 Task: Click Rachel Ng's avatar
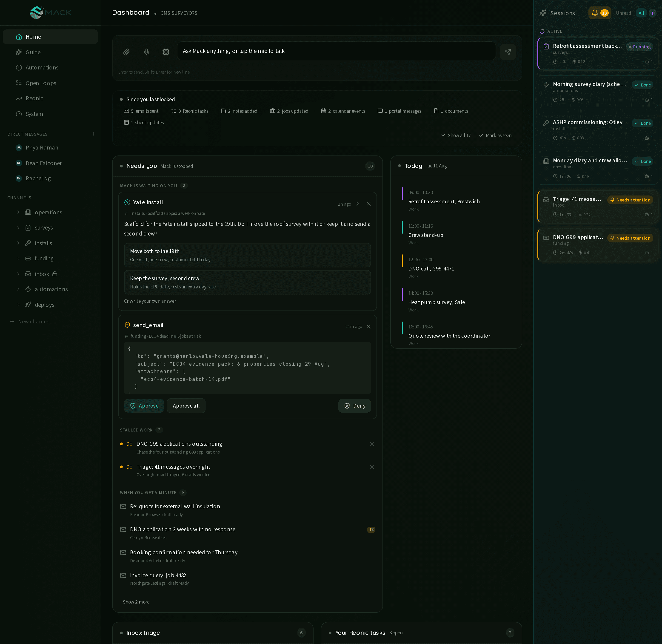(x=19, y=178)
